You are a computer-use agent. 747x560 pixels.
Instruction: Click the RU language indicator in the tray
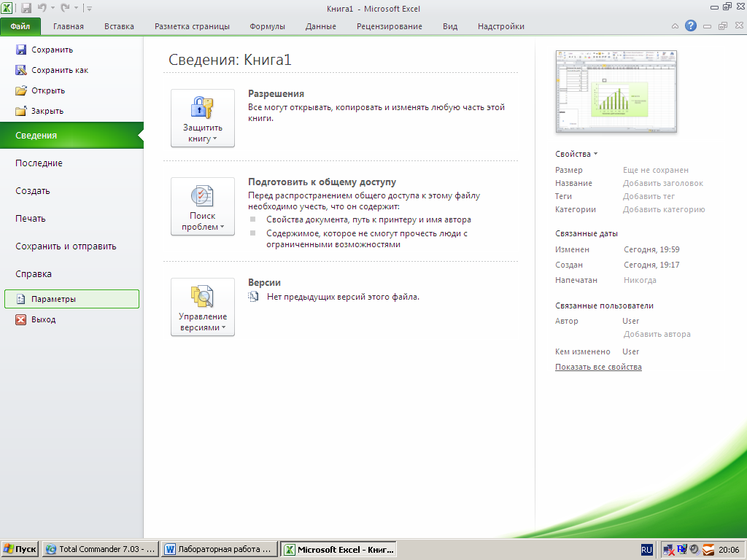pos(646,550)
